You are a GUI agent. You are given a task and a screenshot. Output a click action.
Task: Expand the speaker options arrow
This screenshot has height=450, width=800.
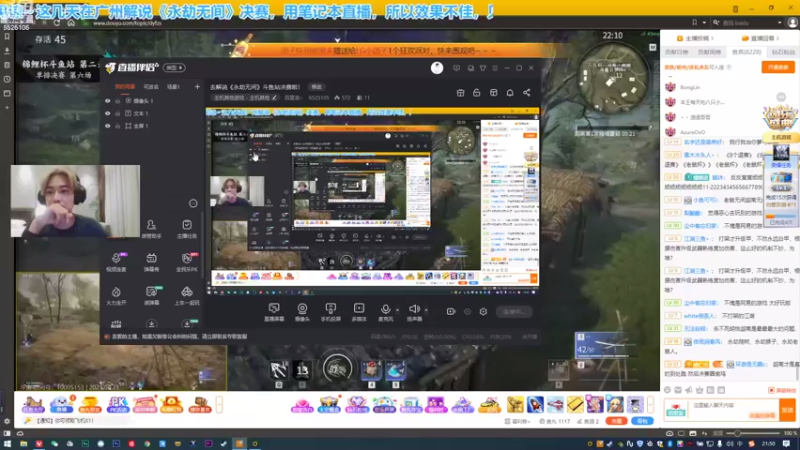[x=426, y=310]
